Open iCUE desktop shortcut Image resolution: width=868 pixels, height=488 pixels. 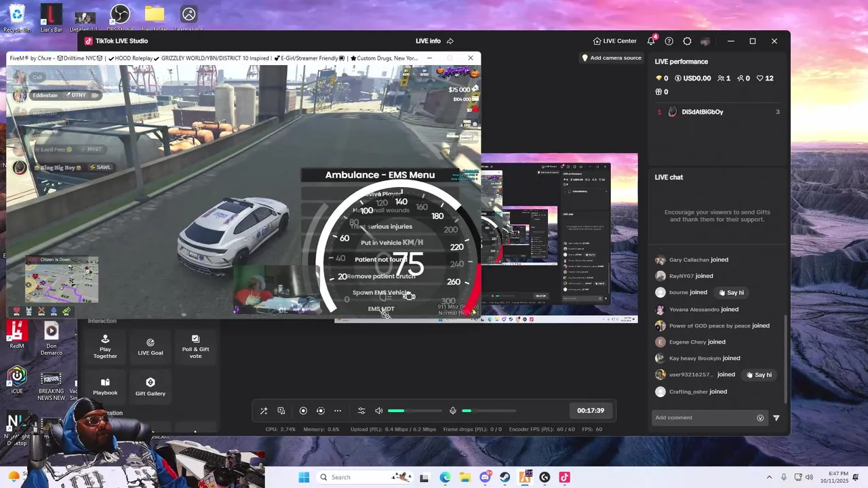(x=16, y=380)
